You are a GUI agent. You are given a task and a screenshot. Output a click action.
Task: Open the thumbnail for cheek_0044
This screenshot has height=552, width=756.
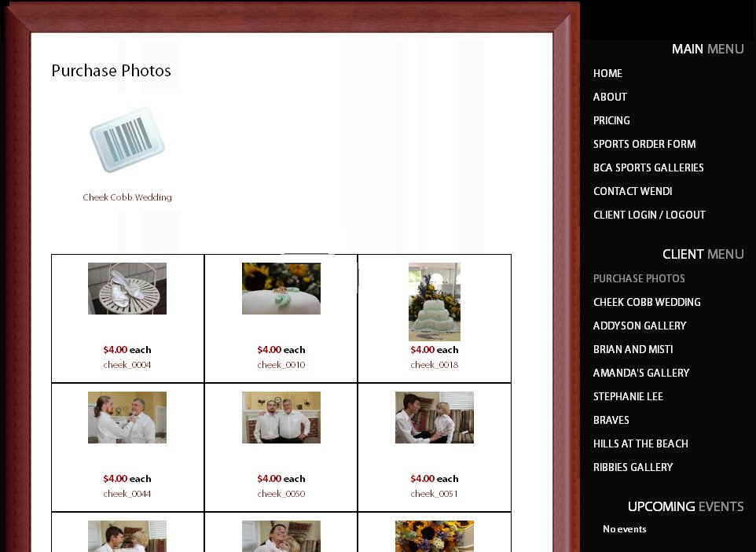coord(127,418)
